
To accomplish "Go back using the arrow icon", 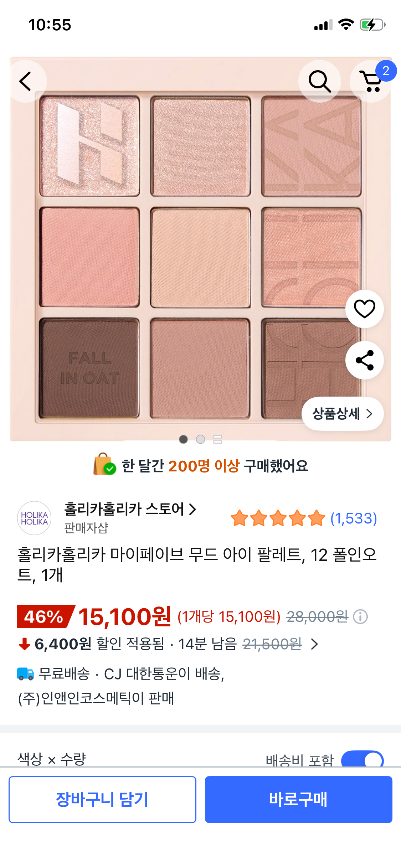I will (26, 81).
